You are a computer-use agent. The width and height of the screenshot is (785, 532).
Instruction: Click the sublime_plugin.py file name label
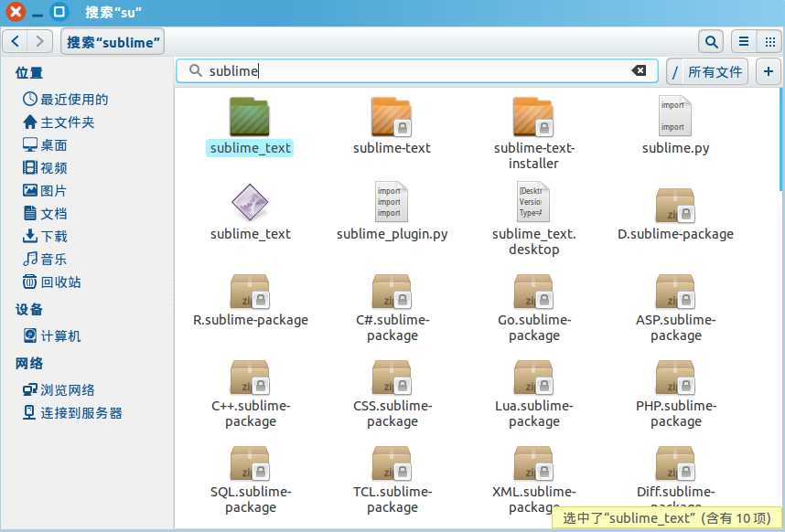point(392,234)
